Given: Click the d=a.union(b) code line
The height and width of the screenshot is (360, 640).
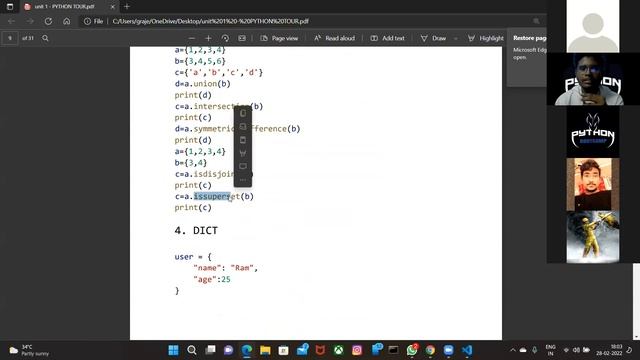Looking at the screenshot, I should (x=202, y=84).
